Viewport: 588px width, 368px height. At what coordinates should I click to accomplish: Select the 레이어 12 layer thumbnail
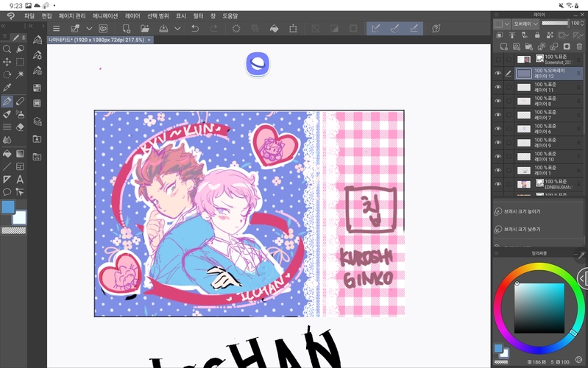coord(524,74)
